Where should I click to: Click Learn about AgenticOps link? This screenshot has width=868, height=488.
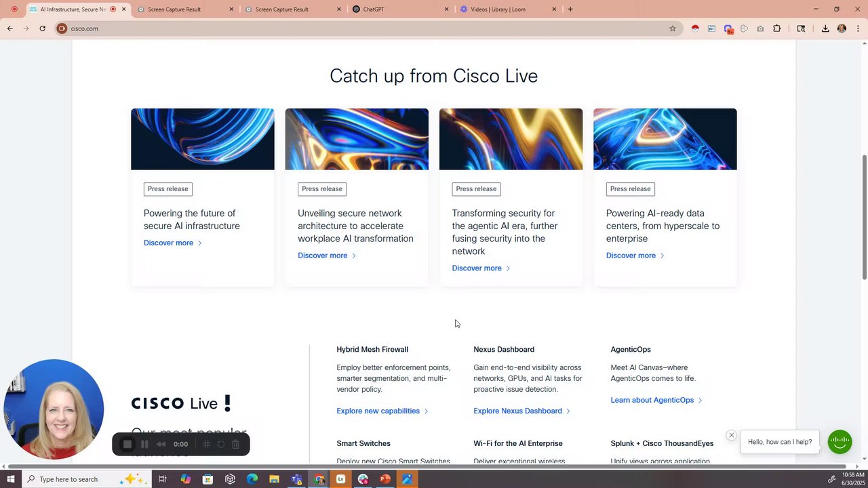tap(656, 400)
